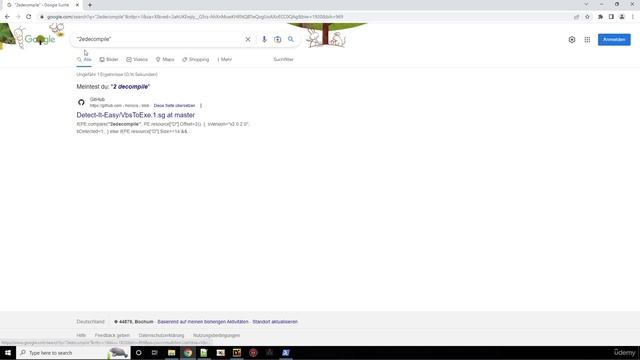Open Detect-It-Easy/VbsToExe.1.sg result
This screenshot has height=360, width=640.
click(136, 115)
